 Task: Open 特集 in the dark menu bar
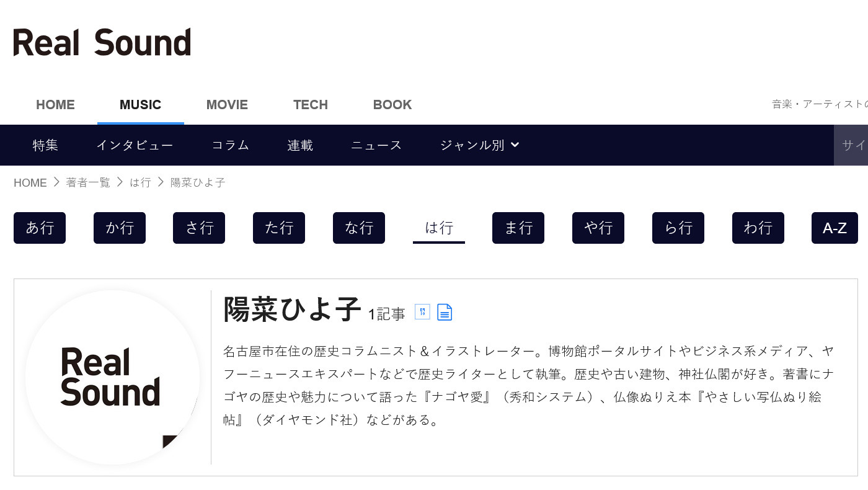pos(45,145)
